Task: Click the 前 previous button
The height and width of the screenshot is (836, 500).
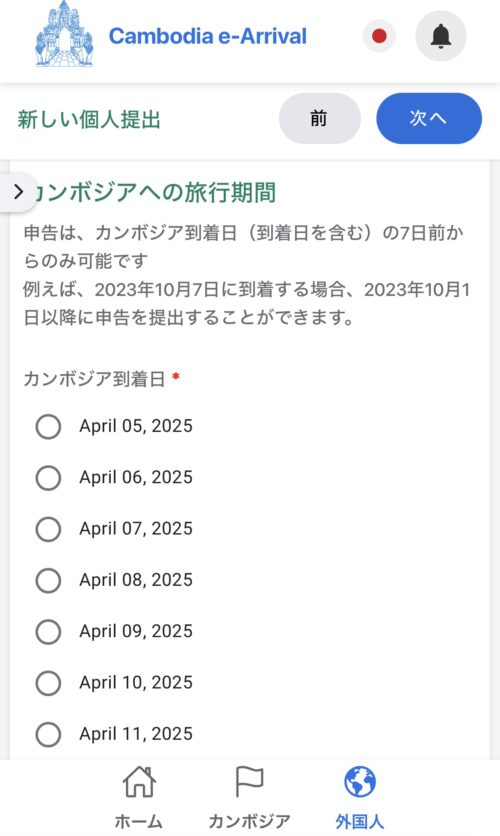Action: pyautogui.click(x=319, y=118)
